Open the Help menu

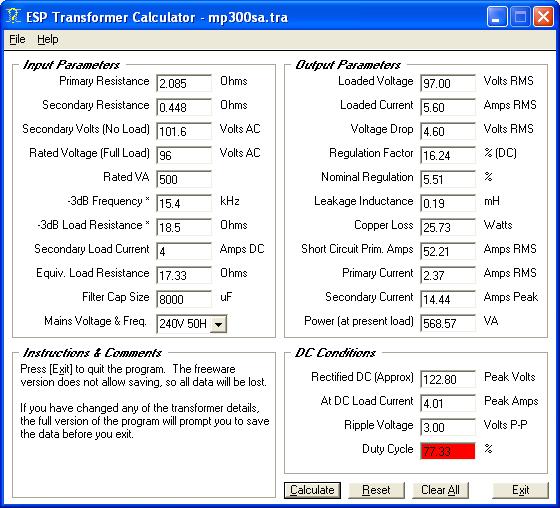coord(48,39)
